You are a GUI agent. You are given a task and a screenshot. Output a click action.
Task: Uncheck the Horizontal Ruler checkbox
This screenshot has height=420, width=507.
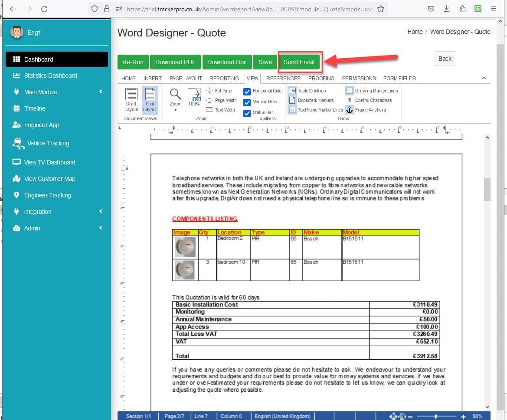tap(247, 91)
